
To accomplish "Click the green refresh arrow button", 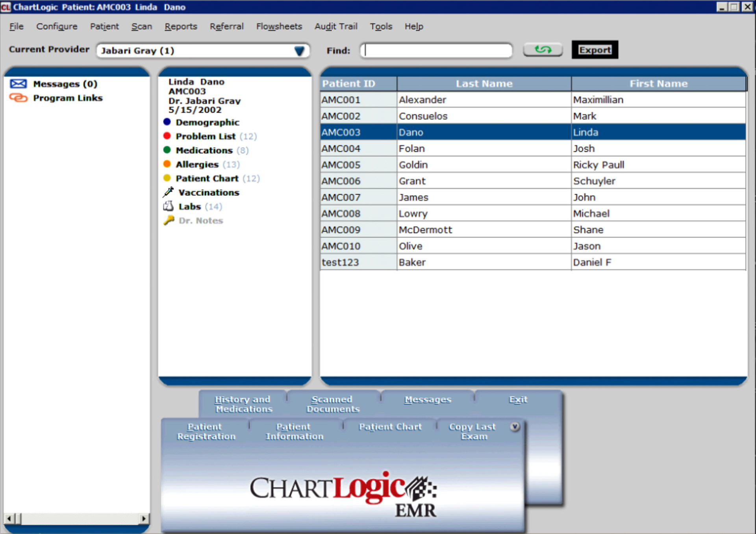I will (x=543, y=50).
